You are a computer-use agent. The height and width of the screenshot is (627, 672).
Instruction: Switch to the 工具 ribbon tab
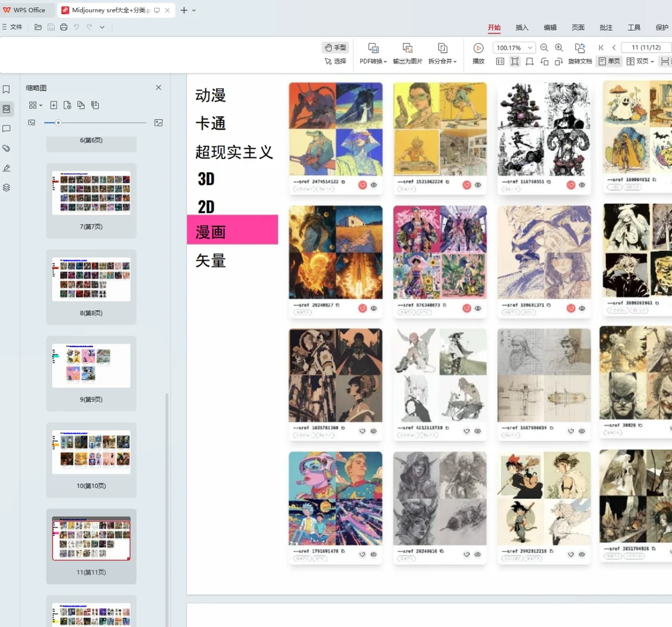(x=634, y=27)
